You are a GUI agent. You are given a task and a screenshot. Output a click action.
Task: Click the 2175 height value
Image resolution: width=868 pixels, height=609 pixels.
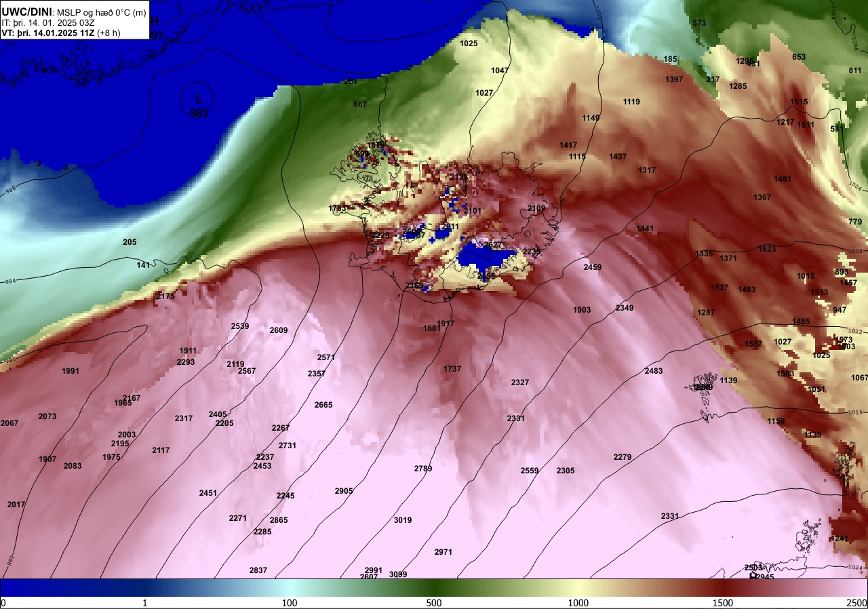(165, 296)
